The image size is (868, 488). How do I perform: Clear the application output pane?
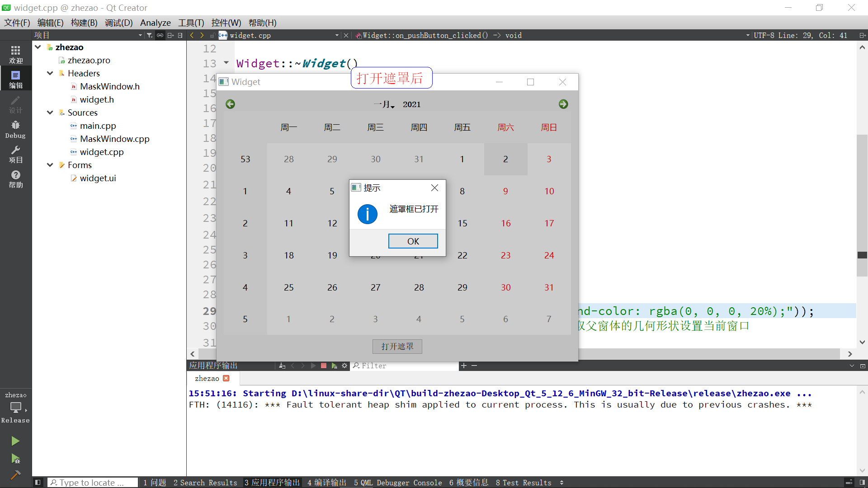(282, 366)
